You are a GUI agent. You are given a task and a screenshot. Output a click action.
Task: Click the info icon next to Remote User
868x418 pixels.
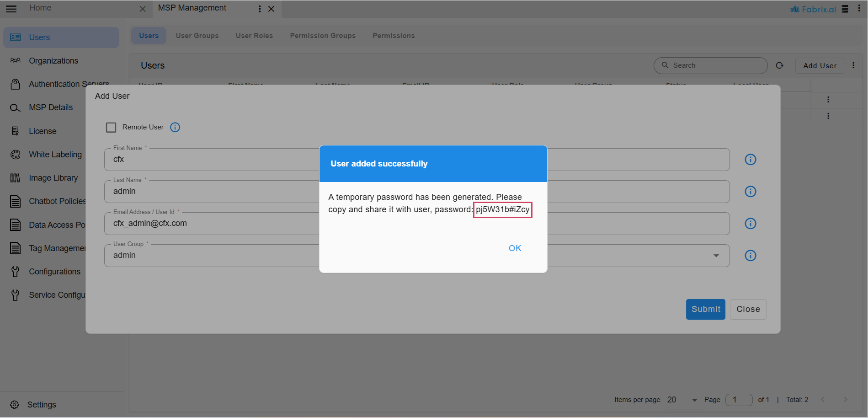(175, 127)
